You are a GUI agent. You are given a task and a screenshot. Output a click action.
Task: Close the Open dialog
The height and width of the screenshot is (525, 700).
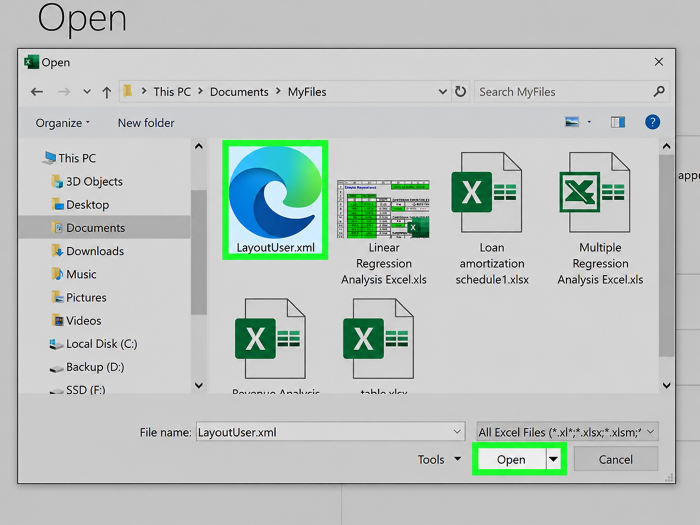(x=659, y=62)
